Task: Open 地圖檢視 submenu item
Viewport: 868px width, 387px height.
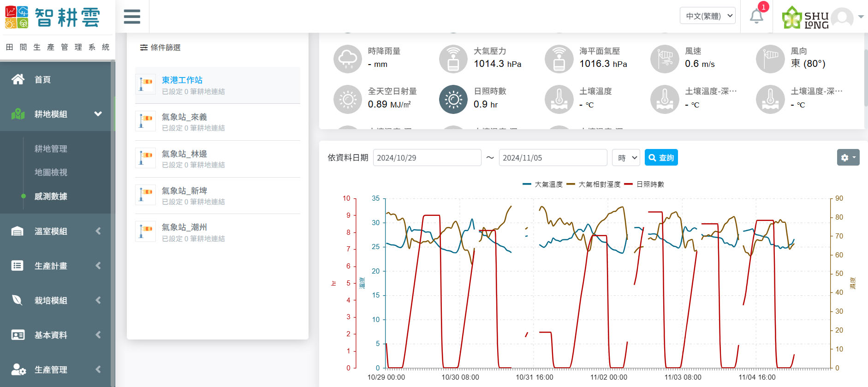Action: 51,173
